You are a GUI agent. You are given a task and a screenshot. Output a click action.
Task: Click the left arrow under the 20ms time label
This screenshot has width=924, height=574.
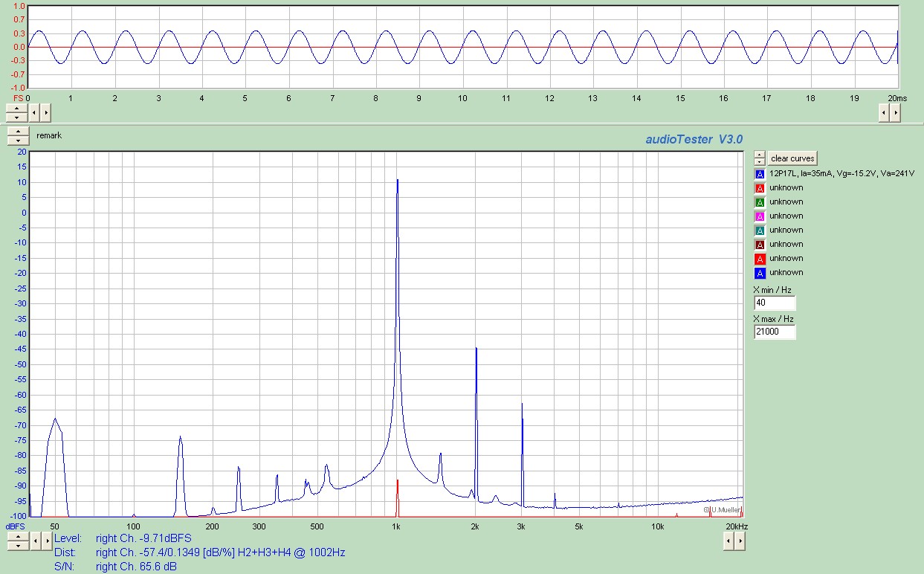tap(884, 113)
